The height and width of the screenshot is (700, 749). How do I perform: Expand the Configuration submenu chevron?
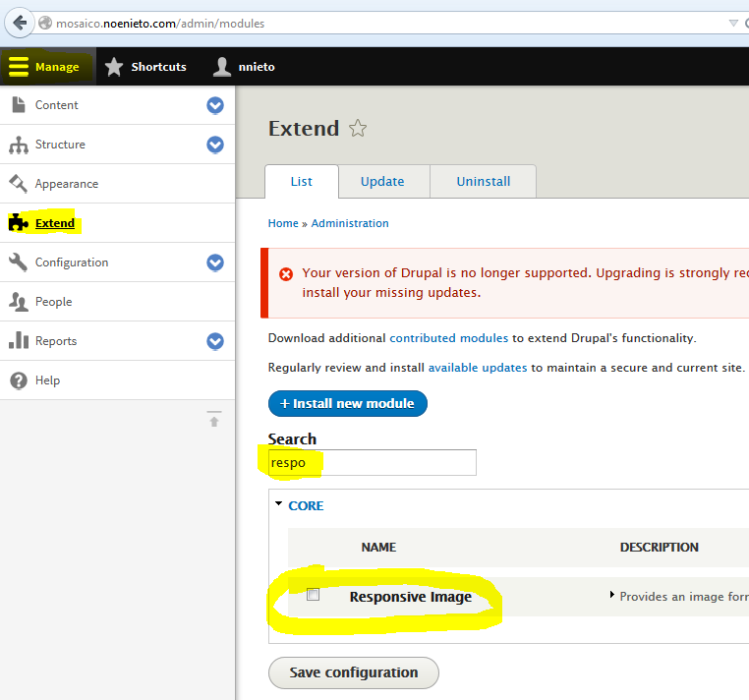[215, 262]
